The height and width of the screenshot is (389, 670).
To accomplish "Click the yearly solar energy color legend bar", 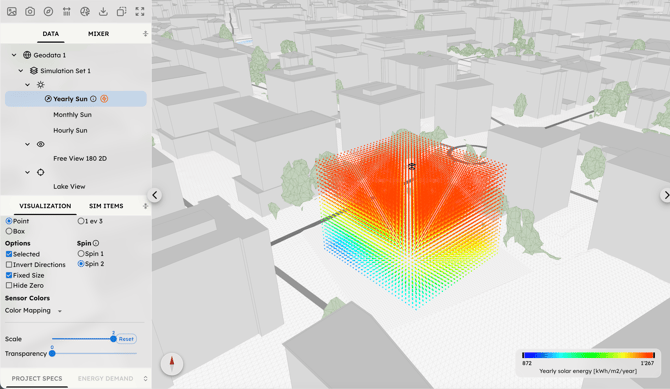I will click(x=588, y=355).
